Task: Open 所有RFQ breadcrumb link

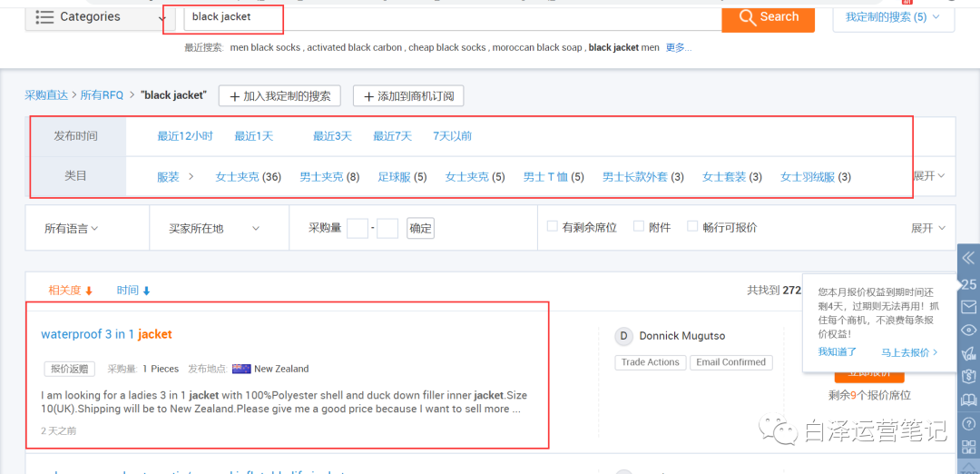Action: (x=102, y=95)
